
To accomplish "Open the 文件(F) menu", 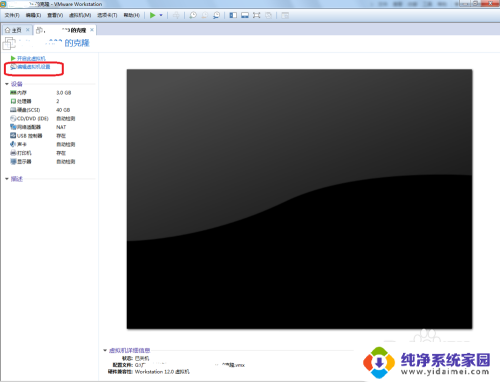I will click(x=12, y=15).
